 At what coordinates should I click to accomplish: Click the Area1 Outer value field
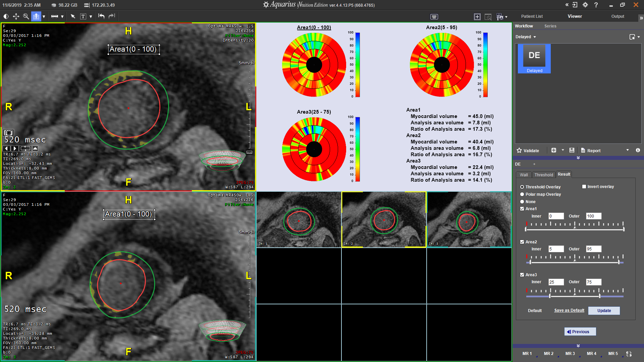(x=593, y=216)
